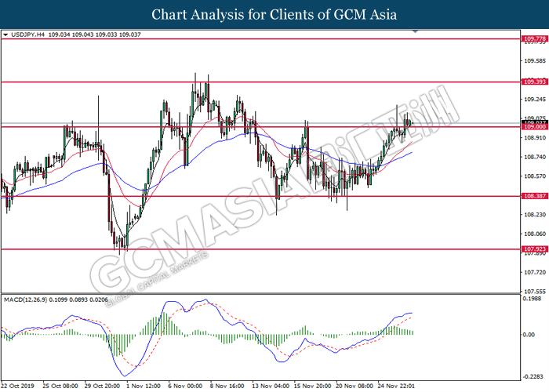Image resolution: width=549 pixels, height=392 pixels.
Task: Click the 109.585 price axis value
Action: click(x=535, y=61)
